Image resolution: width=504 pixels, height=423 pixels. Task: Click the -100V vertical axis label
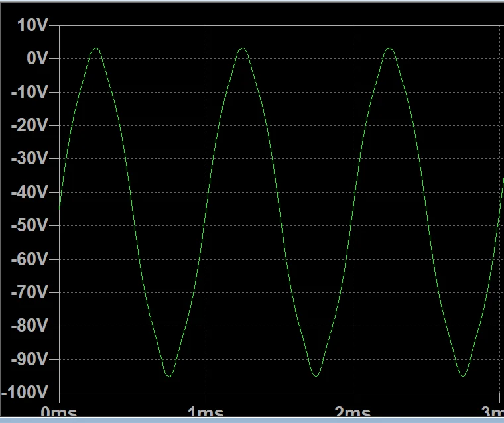(x=26, y=393)
